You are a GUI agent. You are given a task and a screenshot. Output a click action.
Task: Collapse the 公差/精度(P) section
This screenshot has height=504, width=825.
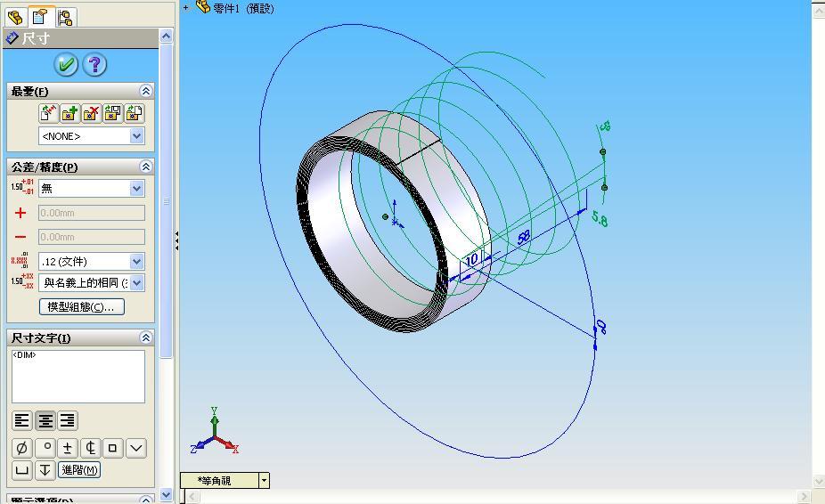(146, 167)
